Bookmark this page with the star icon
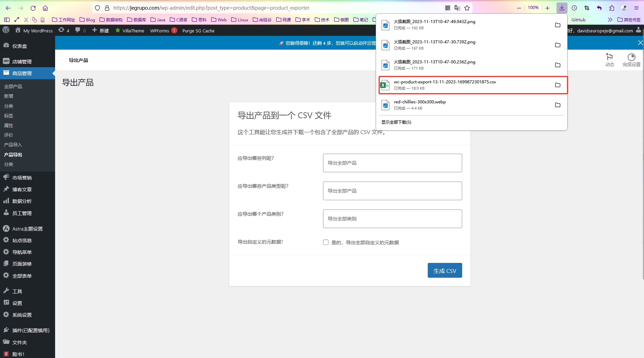Screen dimensions: 644x358 tap(467, 8)
